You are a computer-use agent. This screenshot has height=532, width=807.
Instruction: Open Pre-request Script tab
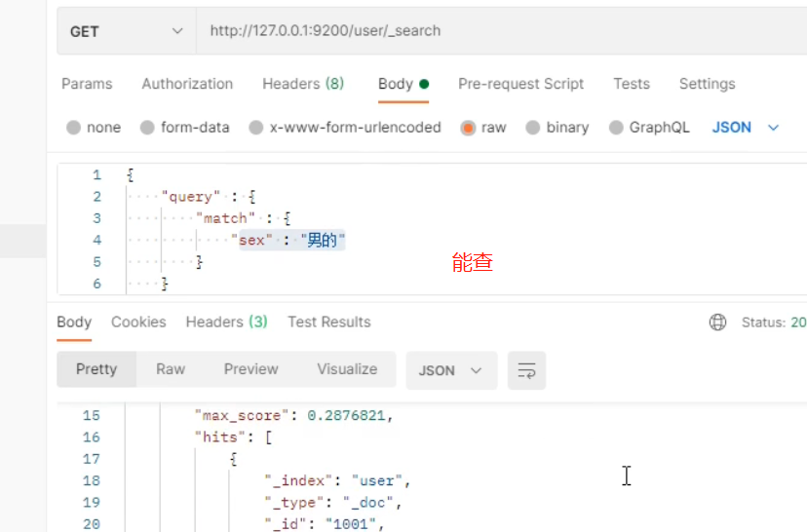[x=520, y=84]
